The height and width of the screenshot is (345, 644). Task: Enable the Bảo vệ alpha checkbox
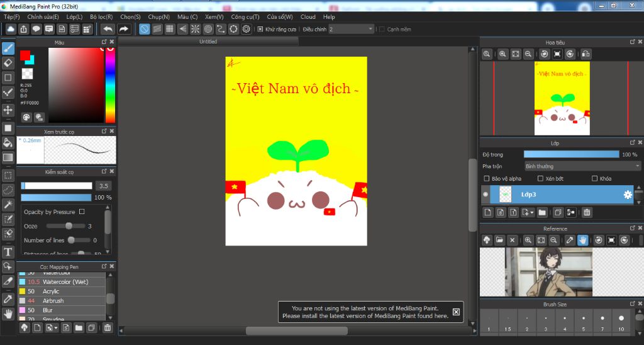click(x=487, y=178)
